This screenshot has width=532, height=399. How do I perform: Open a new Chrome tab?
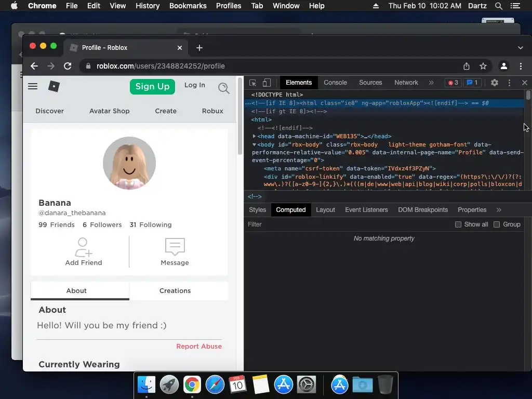click(x=199, y=48)
